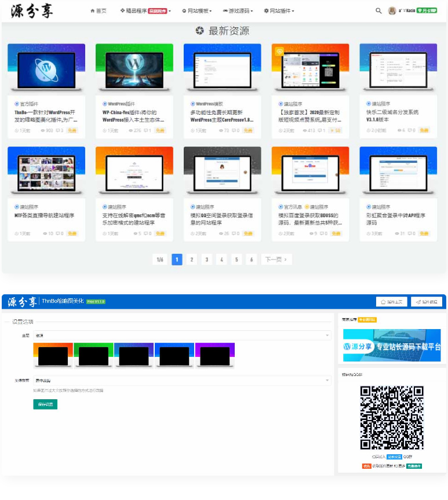Open the WP-China-Yes plugin card thumbnail
This screenshot has width=448, height=500.
click(134, 67)
